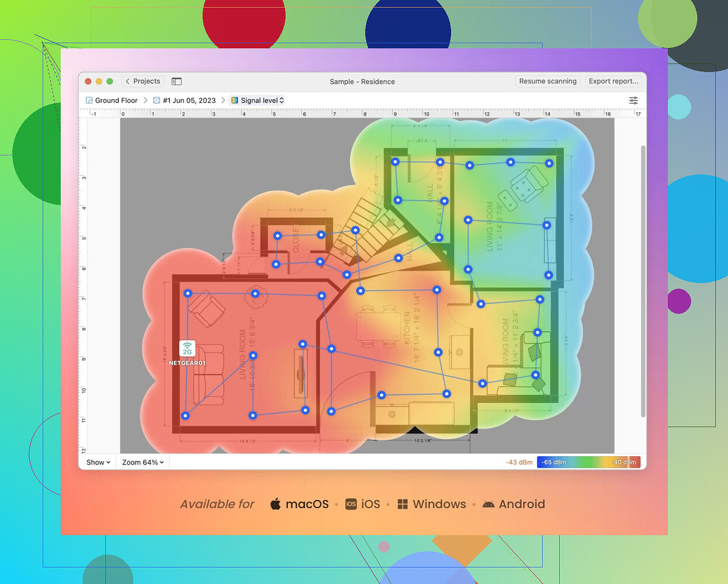Click the Ground Floor breadcrumb label

point(116,100)
